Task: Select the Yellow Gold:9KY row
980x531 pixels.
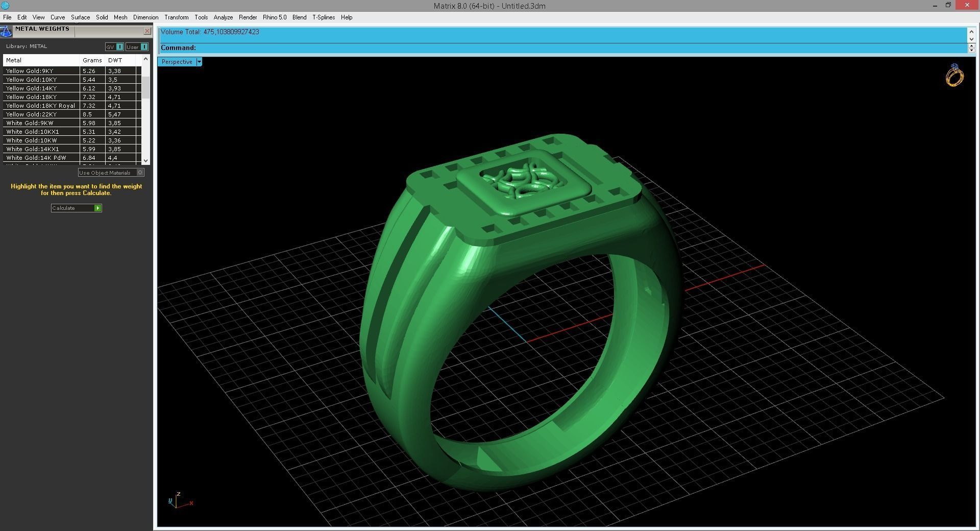Action: point(72,71)
